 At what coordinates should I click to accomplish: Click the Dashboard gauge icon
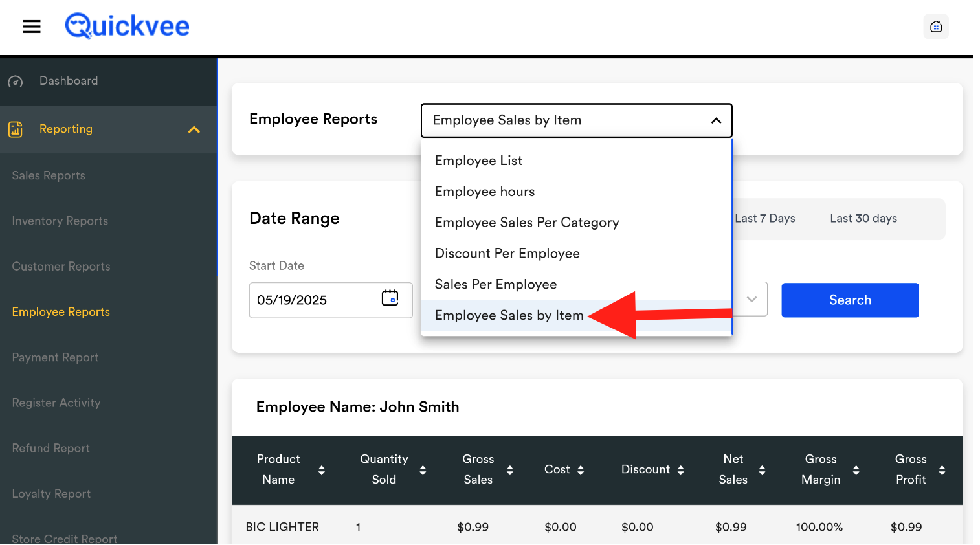point(16,82)
